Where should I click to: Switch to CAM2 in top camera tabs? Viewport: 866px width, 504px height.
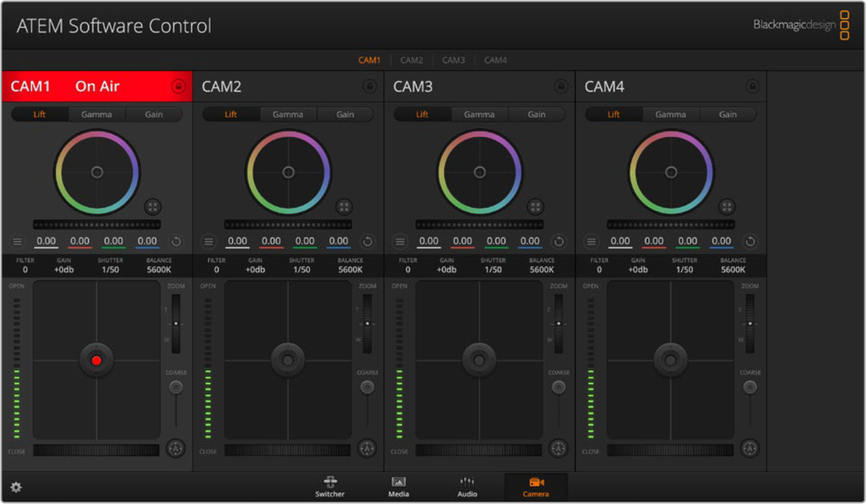[411, 60]
